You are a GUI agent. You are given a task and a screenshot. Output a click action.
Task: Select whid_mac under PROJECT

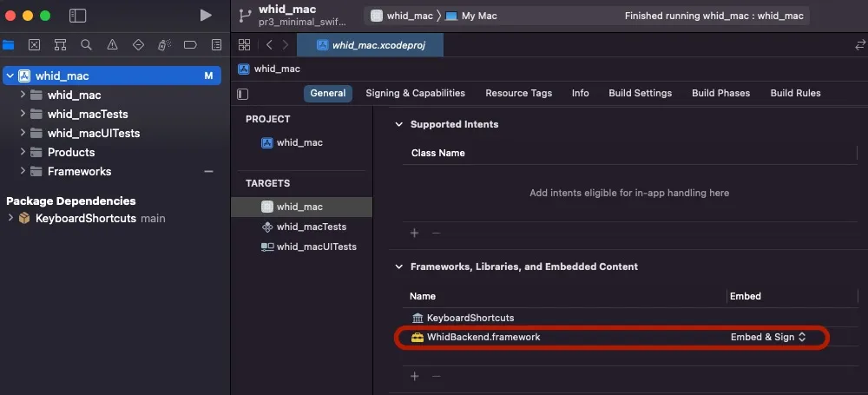[303, 142]
